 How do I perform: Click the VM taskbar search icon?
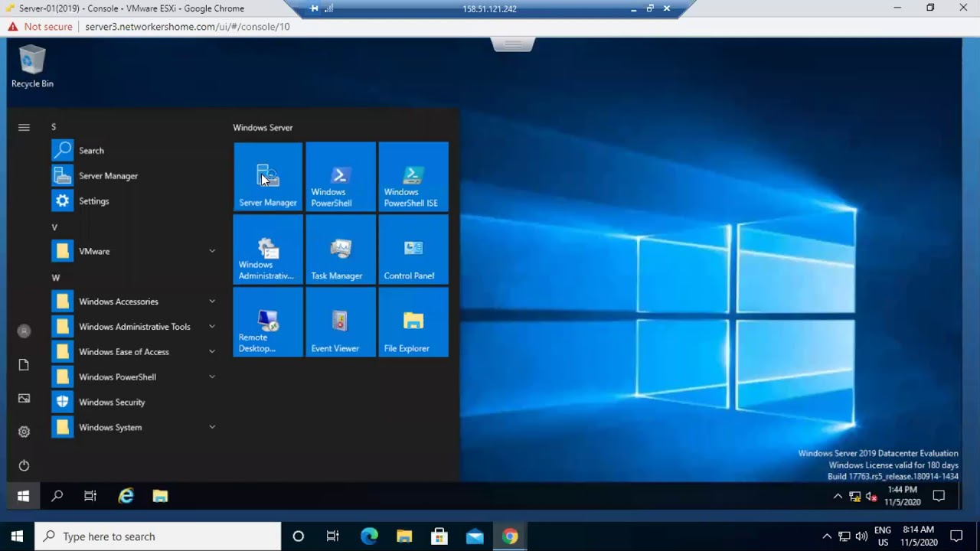[57, 497]
